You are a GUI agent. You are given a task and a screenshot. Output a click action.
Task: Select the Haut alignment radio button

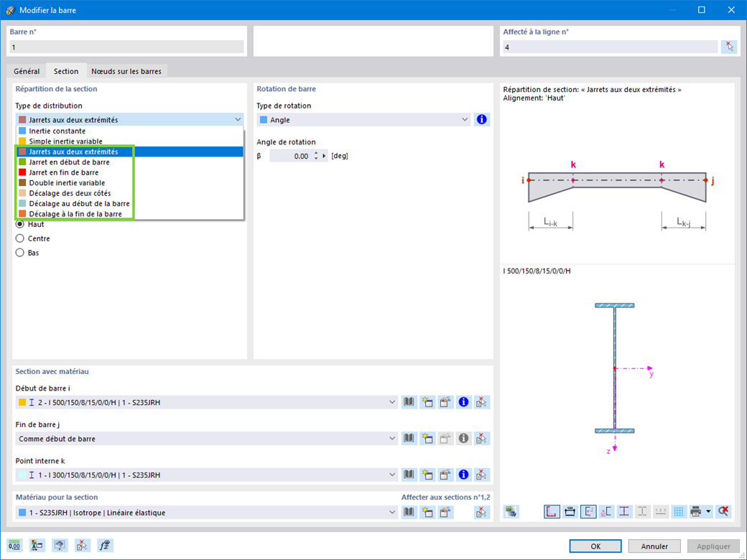[x=20, y=224]
